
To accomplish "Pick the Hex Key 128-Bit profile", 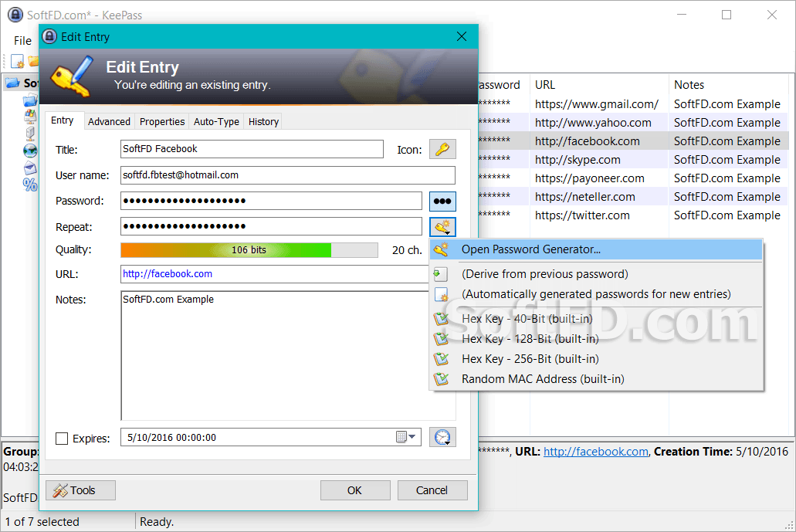I will click(596, 339).
